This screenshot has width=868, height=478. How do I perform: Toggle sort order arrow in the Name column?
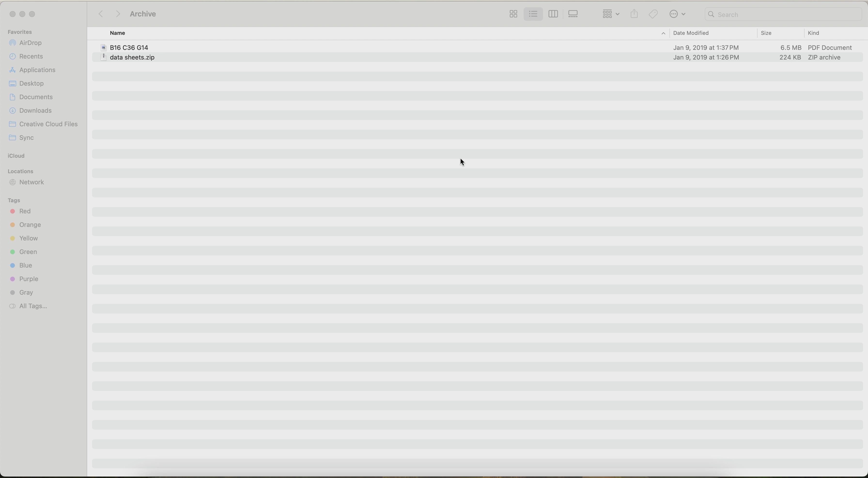(663, 33)
